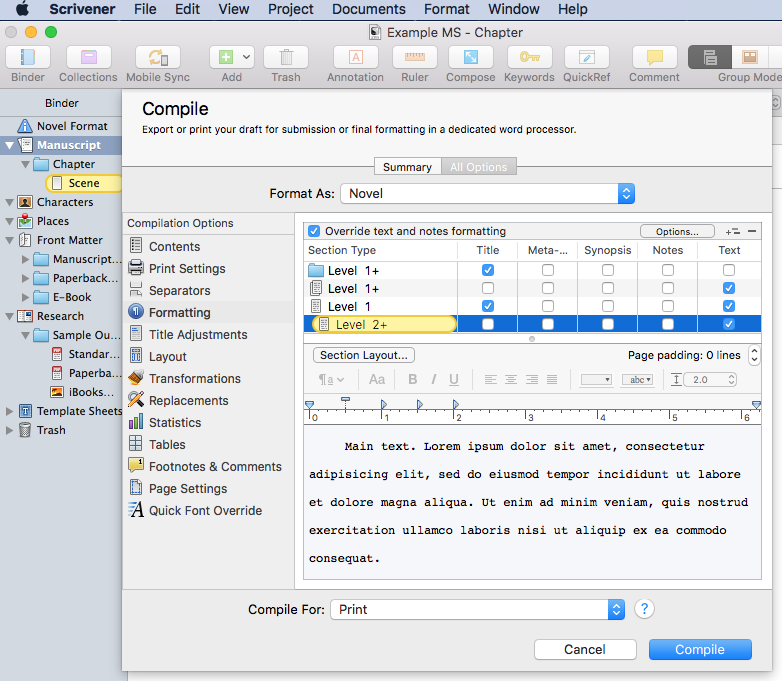782x681 pixels.
Task: Click the formatting Options... button
Action: [677, 231]
